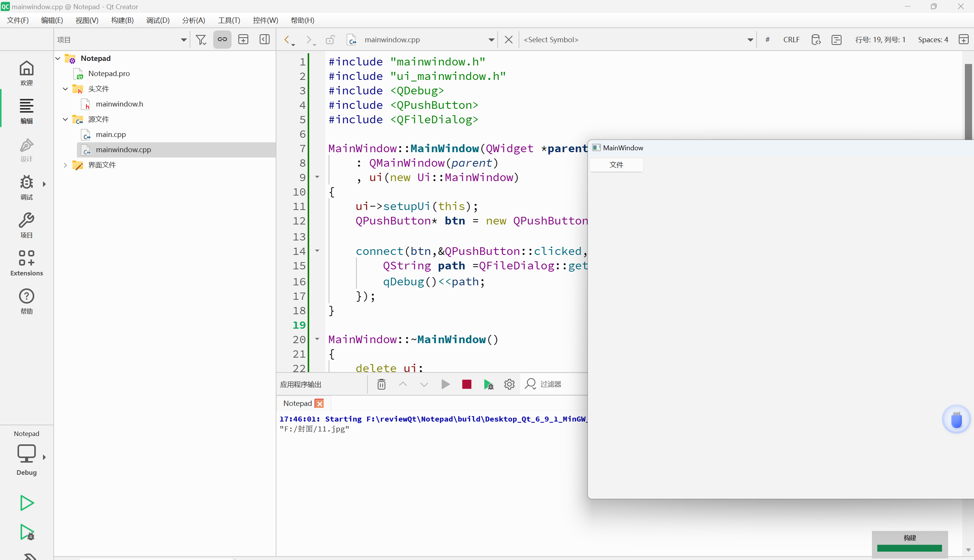Click the filter tree funnel icon
This screenshot has width=974, height=560.
click(x=201, y=40)
